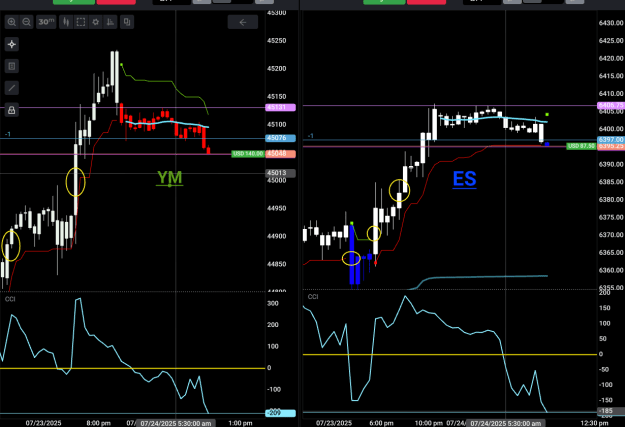Click the 45200 price axis value
This screenshot has height=427, width=625.
(277, 69)
